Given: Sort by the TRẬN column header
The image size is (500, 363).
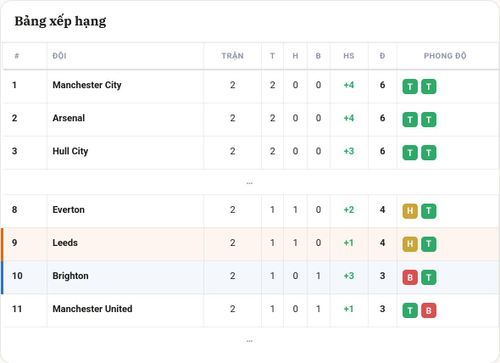Looking at the screenshot, I should click(x=233, y=56).
